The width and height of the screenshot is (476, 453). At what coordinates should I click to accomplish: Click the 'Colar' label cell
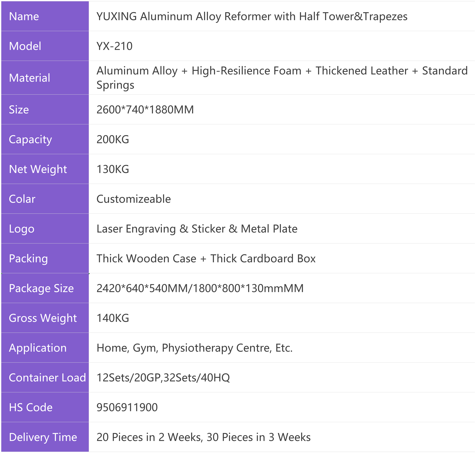(x=45, y=199)
